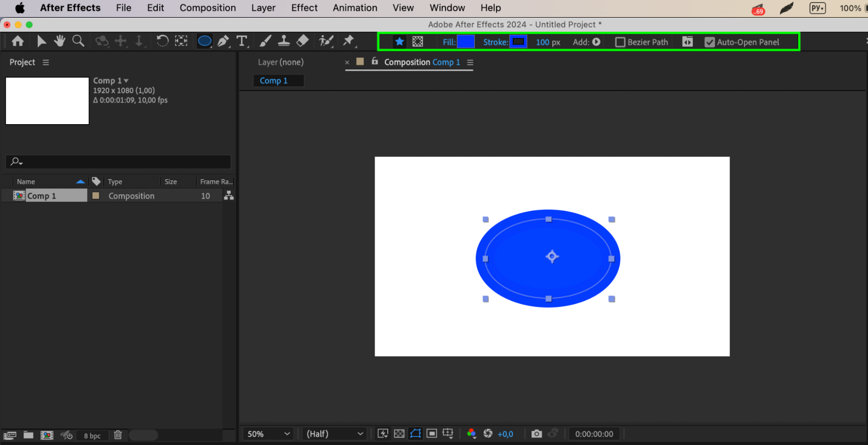868x445 pixels.
Task: Switch to the Layer (none) tab
Action: click(281, 63)
